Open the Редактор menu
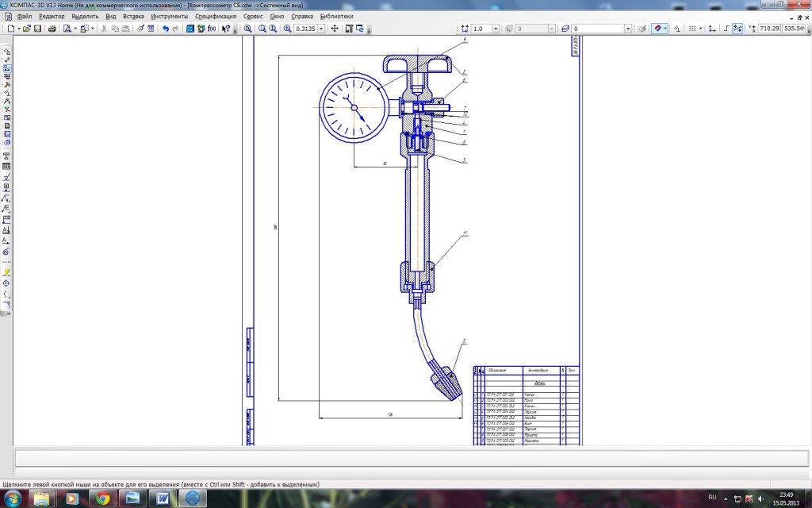 point(52,16)
